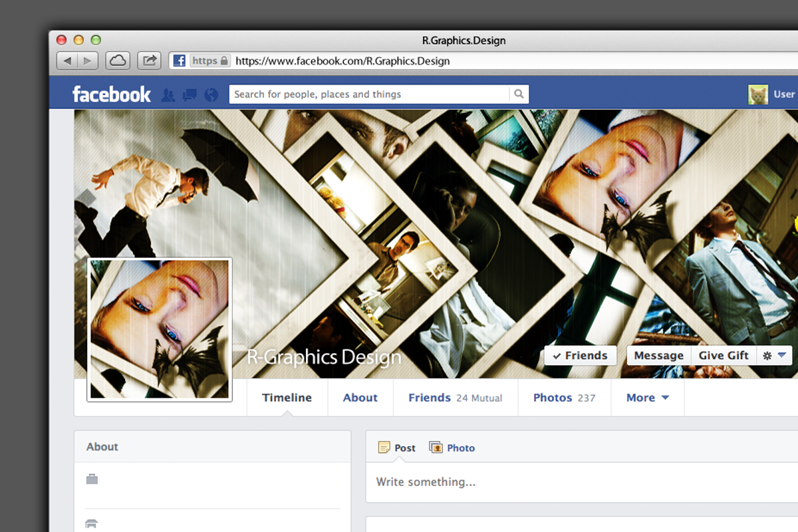Click the briefcase work icon in About

click(x=92, y=479)
